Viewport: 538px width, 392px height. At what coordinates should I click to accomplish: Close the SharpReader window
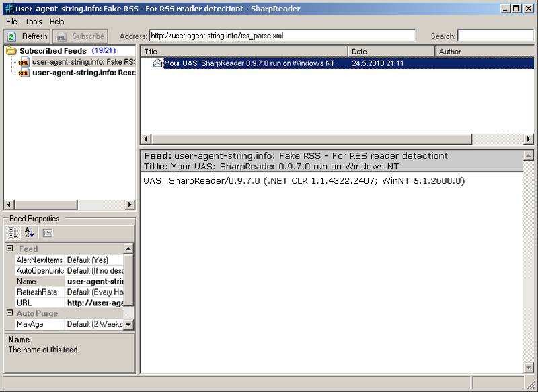click(x=529, y=9)
